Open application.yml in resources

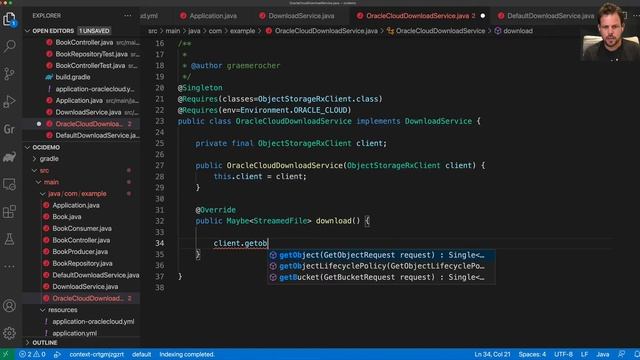click(74, 333)
